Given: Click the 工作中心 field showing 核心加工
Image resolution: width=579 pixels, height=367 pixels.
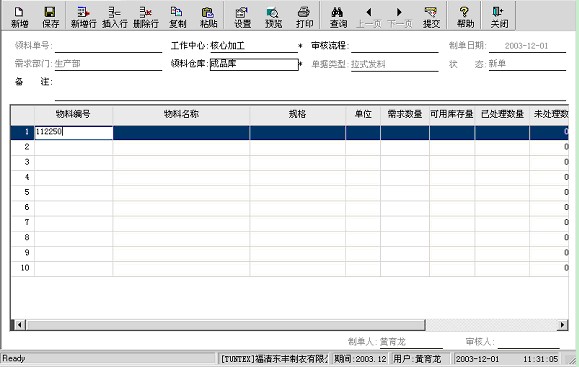Looking at the screenshot, I should point(254,46).
